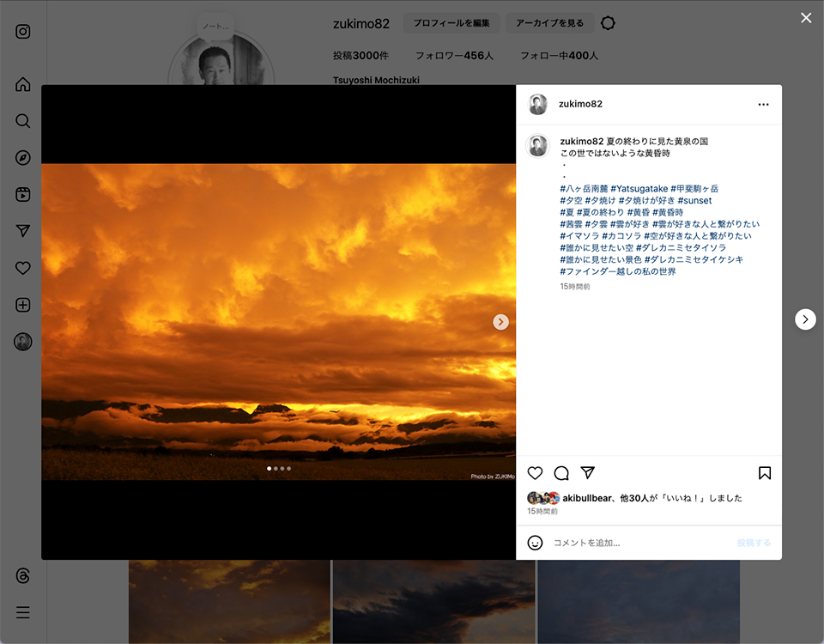Open post options three-dot menu

(764, 104)
